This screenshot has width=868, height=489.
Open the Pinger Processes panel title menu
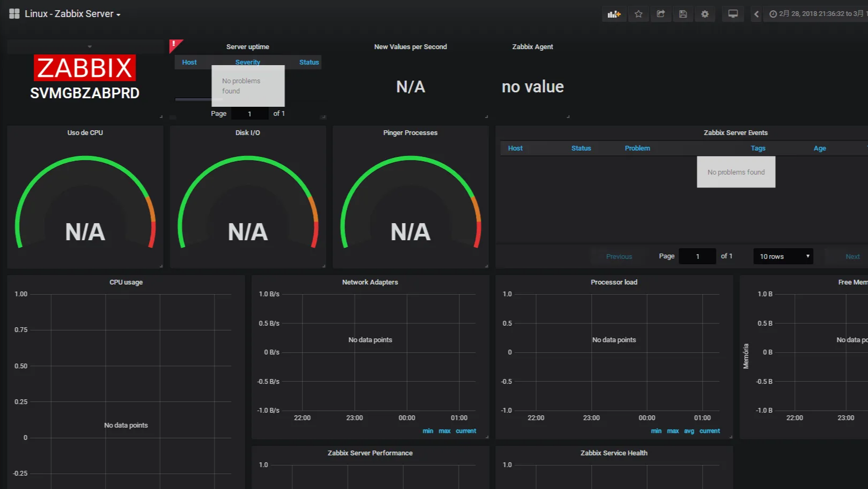410,133
